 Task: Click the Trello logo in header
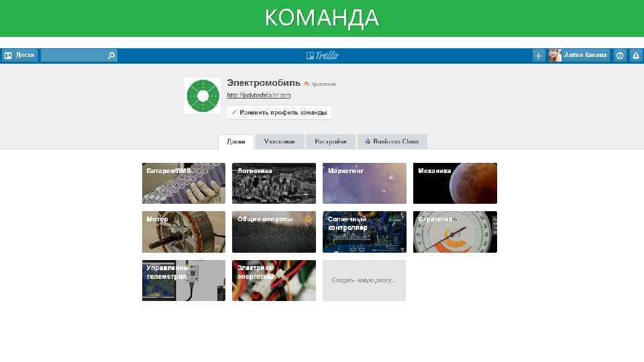pos(323,56)
